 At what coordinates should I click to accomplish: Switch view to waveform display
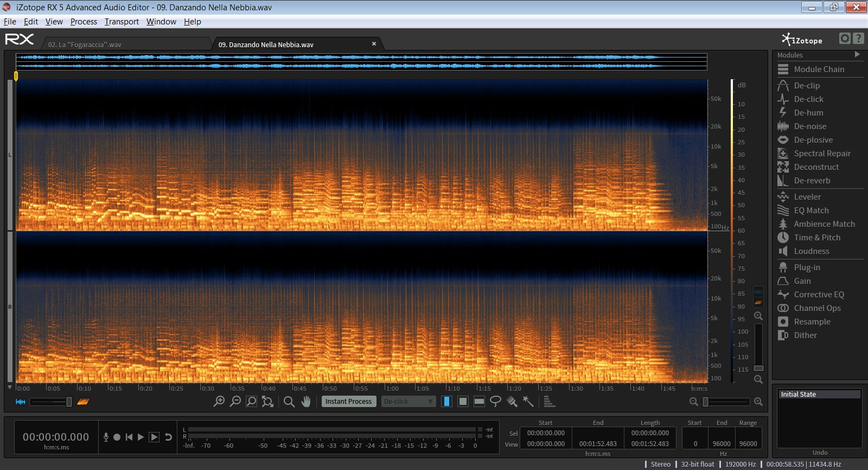click(21, 402)
